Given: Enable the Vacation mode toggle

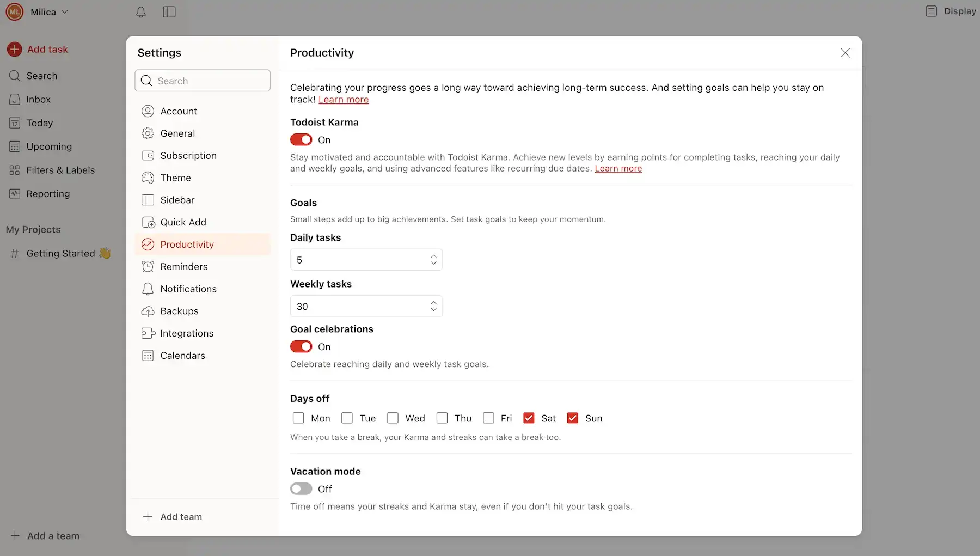Looking at the screenshot, I should (x=301, y=489).
